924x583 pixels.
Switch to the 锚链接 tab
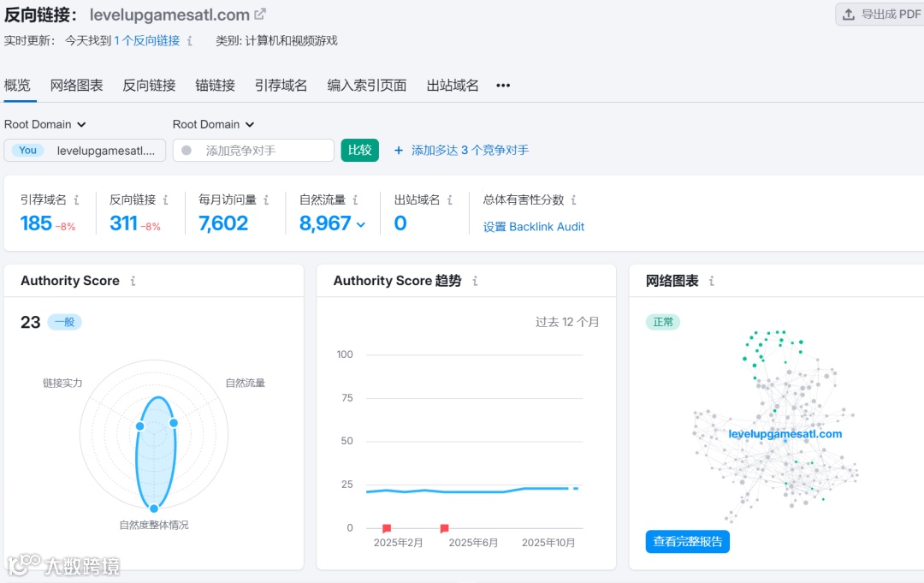(x=215, y=86)
